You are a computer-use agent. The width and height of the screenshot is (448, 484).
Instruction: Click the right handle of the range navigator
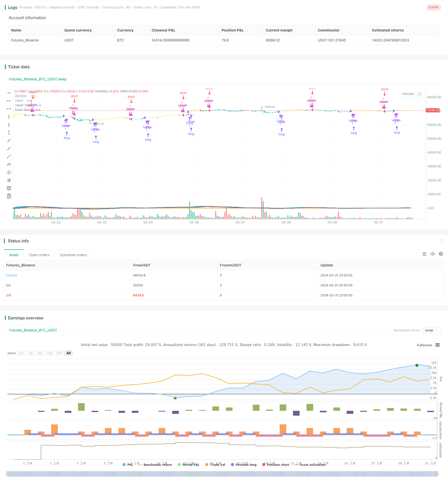tap(437, 474)
